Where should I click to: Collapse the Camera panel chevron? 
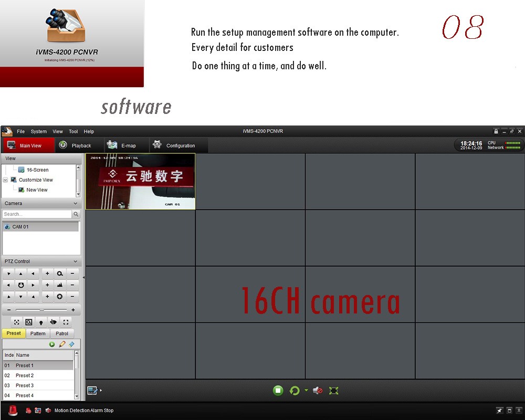click(x=75, y=203)
